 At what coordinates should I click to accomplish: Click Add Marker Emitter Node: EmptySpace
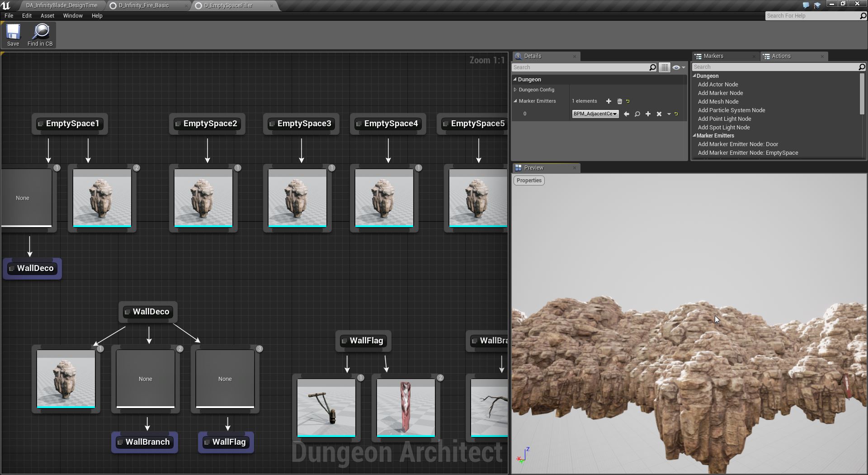tap(748, 153)
